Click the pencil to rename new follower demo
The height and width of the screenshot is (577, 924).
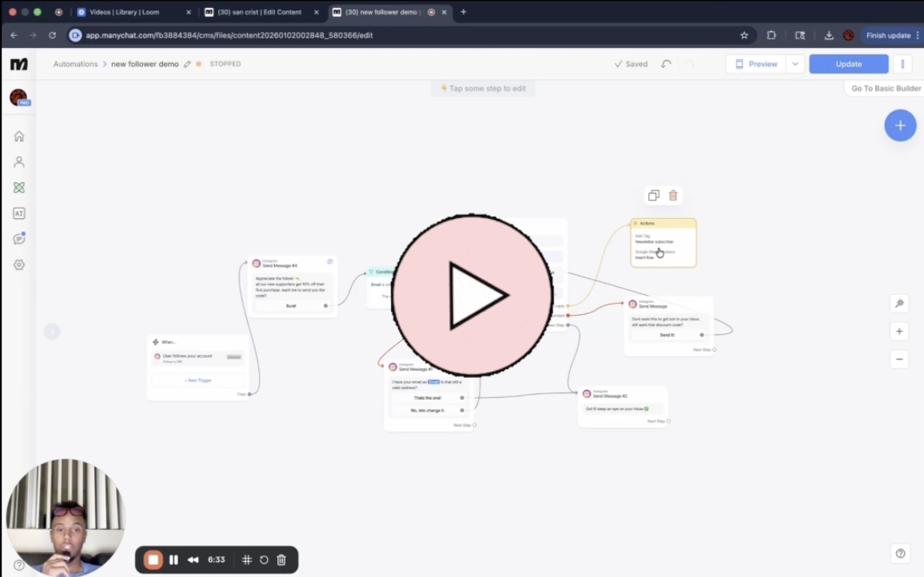tap(188, 64)
